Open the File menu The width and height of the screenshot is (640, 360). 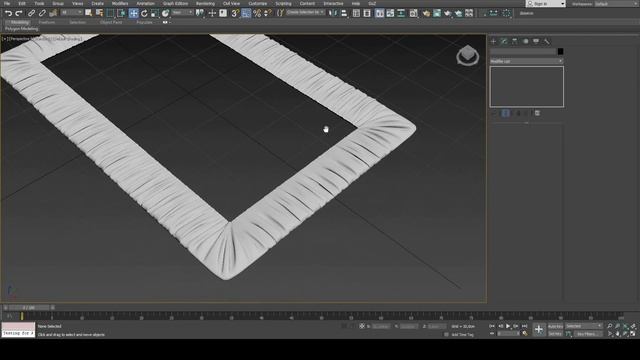click(x=7, y=3)
